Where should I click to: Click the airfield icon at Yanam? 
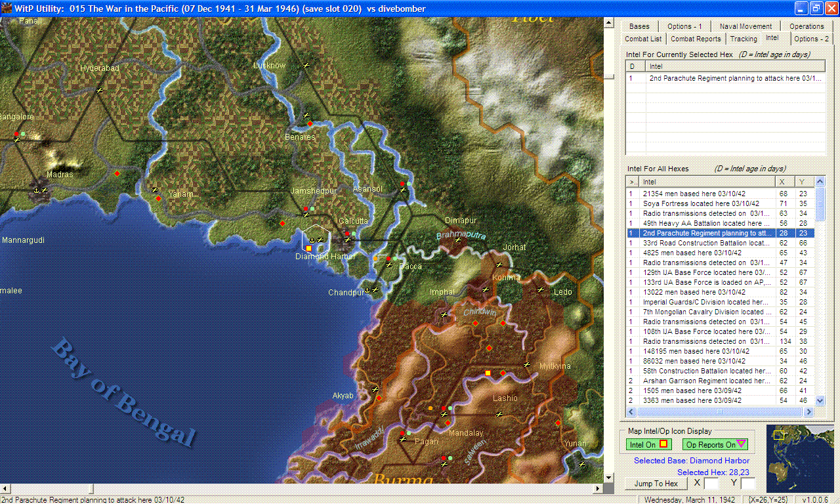pos(155,190)
